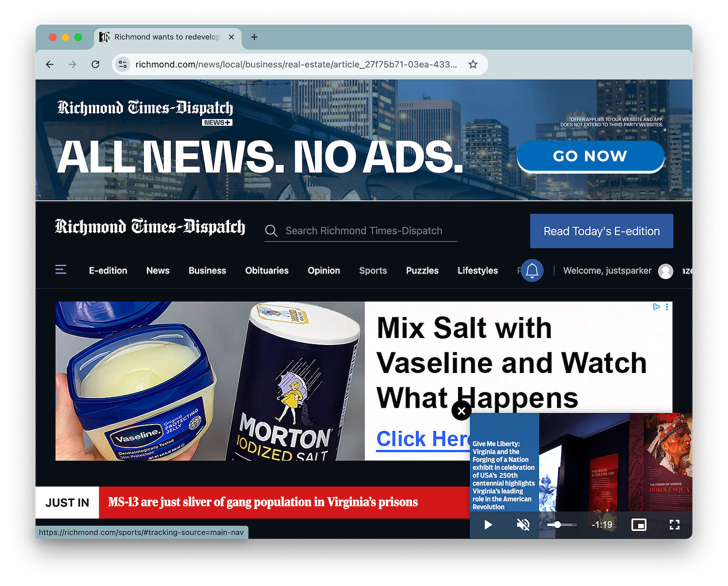Click the user avatar icon
This screenshot has width=728, height=586.
tap(665, 271)
